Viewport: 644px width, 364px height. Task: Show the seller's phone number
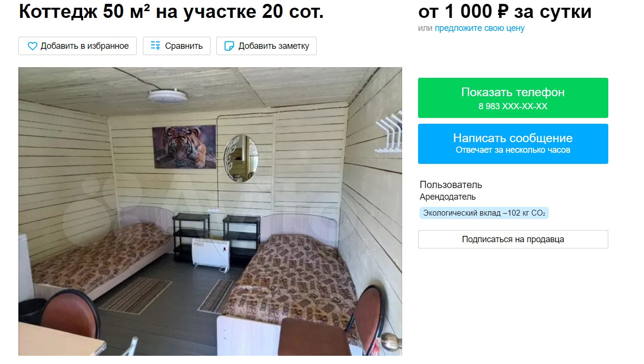513,98
